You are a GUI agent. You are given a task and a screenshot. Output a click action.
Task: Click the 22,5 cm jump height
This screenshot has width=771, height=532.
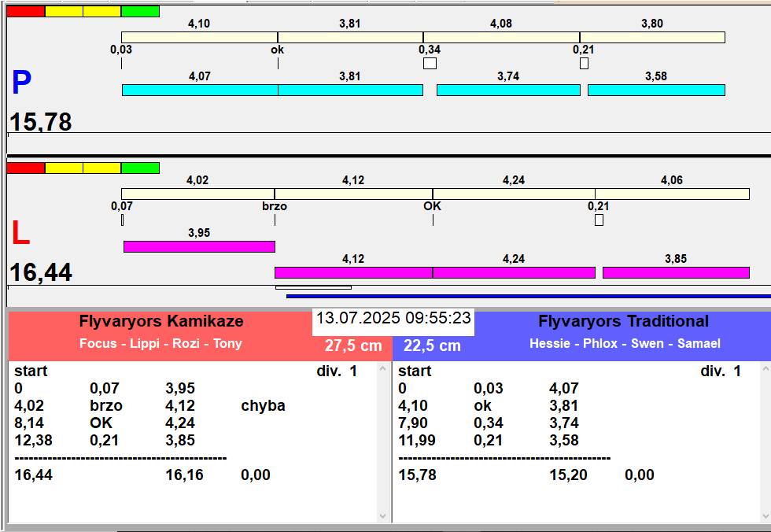pyautogui.click(x=432, y=345)
